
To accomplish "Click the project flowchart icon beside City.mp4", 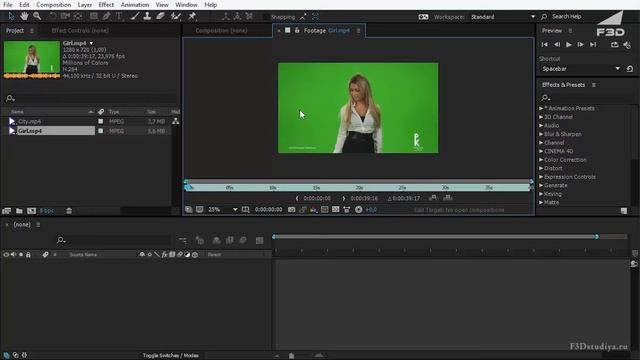I will pyautogui.click(x=176, y=121).
